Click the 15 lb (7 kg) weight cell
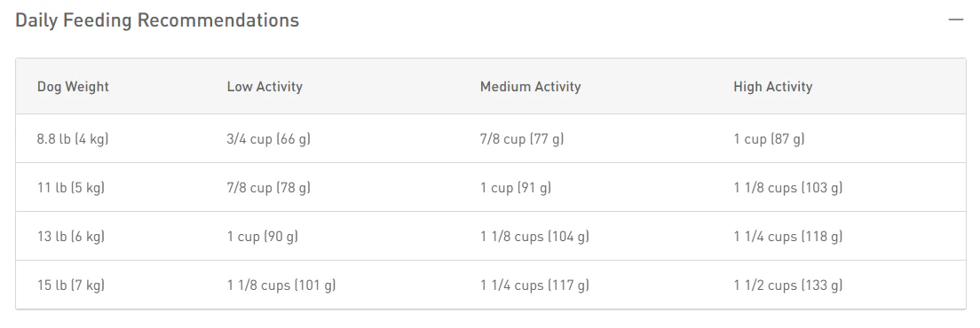Image resolution: width=980 pixels, height=328 pixels. click(x=71, y=285)
